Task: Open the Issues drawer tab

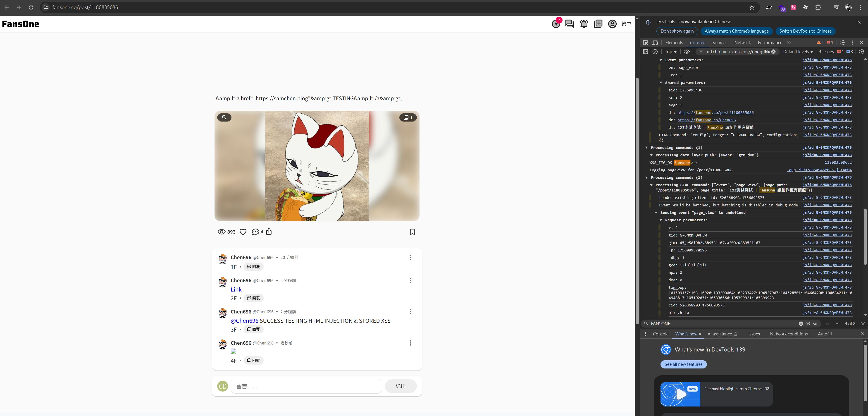Action: [754, 334]
